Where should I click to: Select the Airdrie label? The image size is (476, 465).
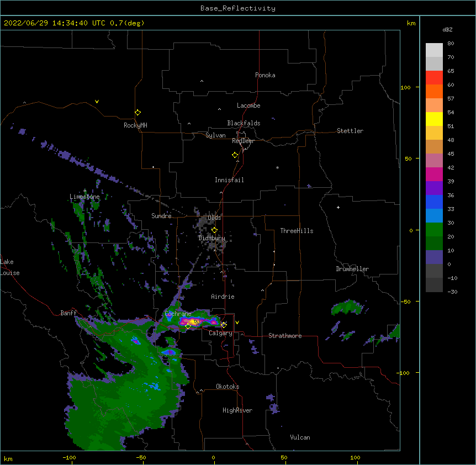[x=223, y=297]
